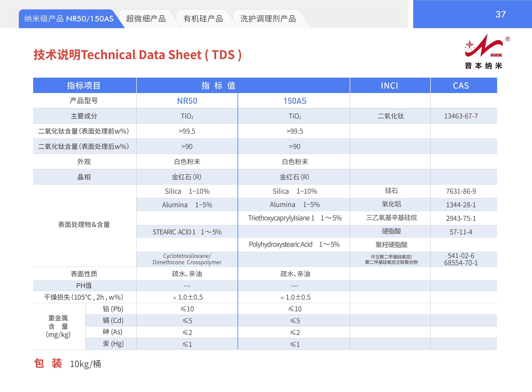Image resolution: width=532 pixels, height=392 pixels.
Task: Select the CAS column header
Action: (461, 85)
